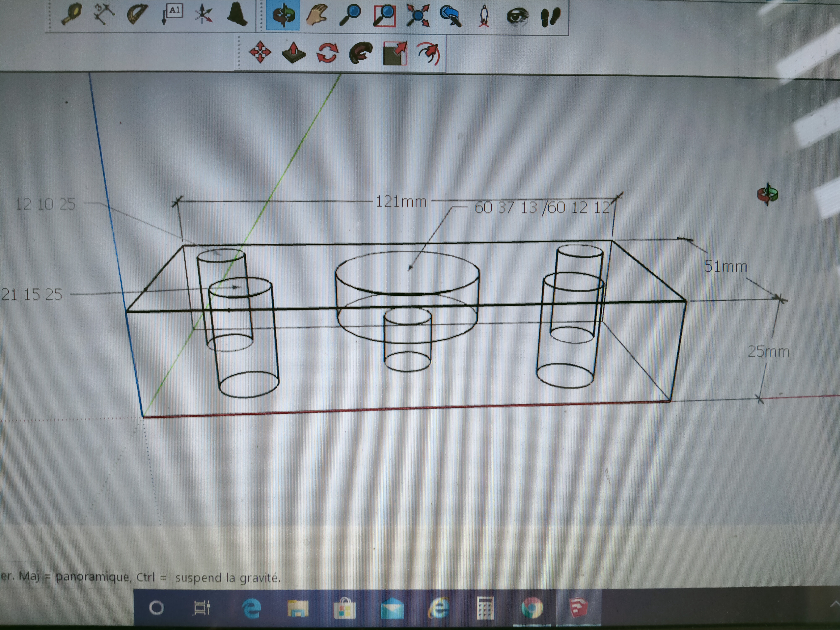
Task: Select the Position Camera tool
Action: (484, 16)
